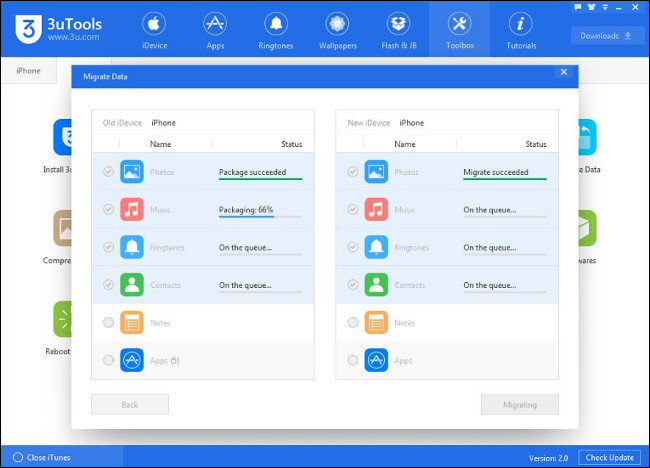Open the Downloads button at top right
650x468 pixels.
pos(608,36)
